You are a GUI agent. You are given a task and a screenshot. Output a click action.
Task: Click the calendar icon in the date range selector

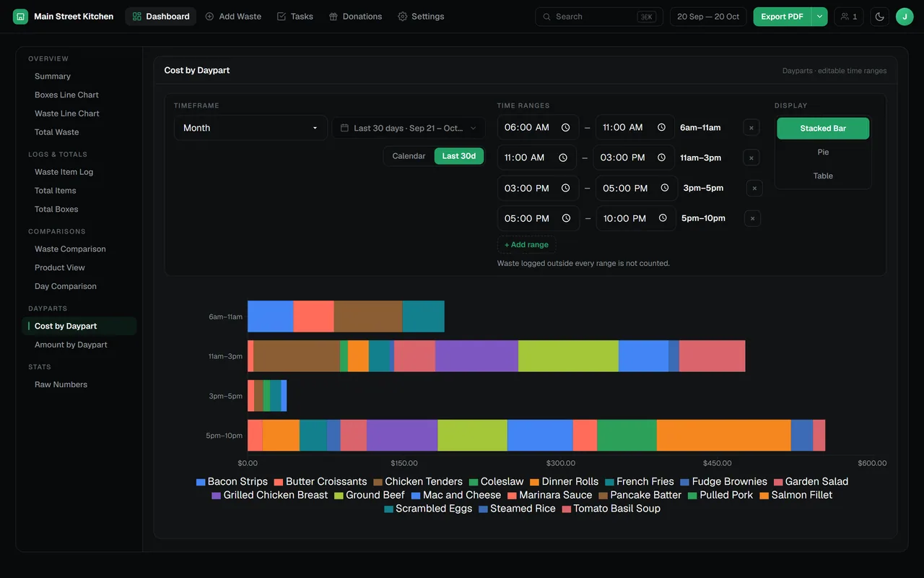coord(345,128)
